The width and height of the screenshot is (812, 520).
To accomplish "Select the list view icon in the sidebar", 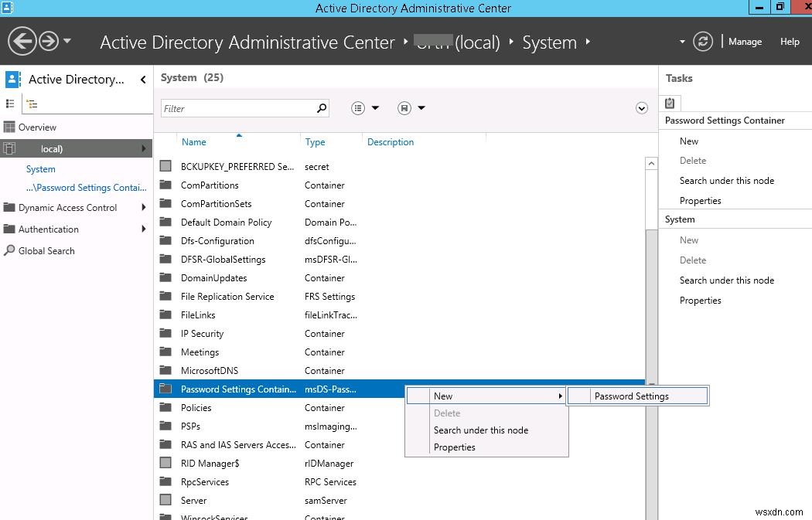I will (x=11, y=103).
